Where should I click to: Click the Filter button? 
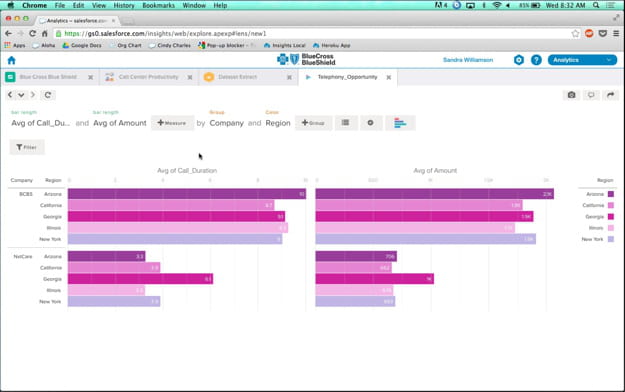(x=27, y=147)
